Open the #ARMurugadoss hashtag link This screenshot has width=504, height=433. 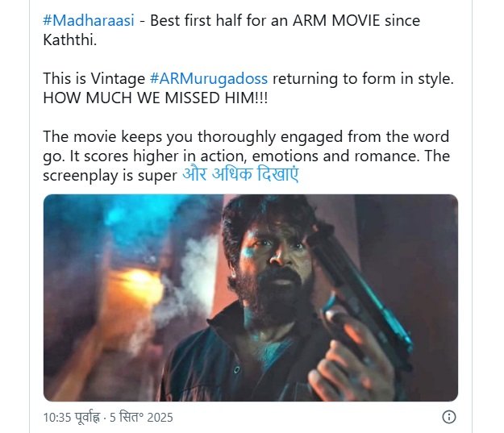point(209,78)
